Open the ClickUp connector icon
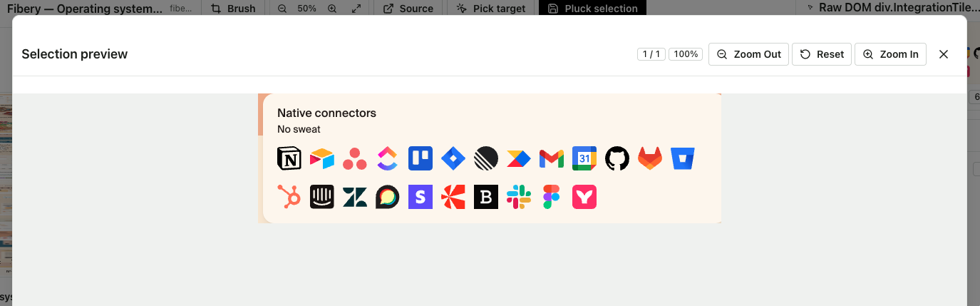This screenshot has height=306, width=980. [388, 158]
